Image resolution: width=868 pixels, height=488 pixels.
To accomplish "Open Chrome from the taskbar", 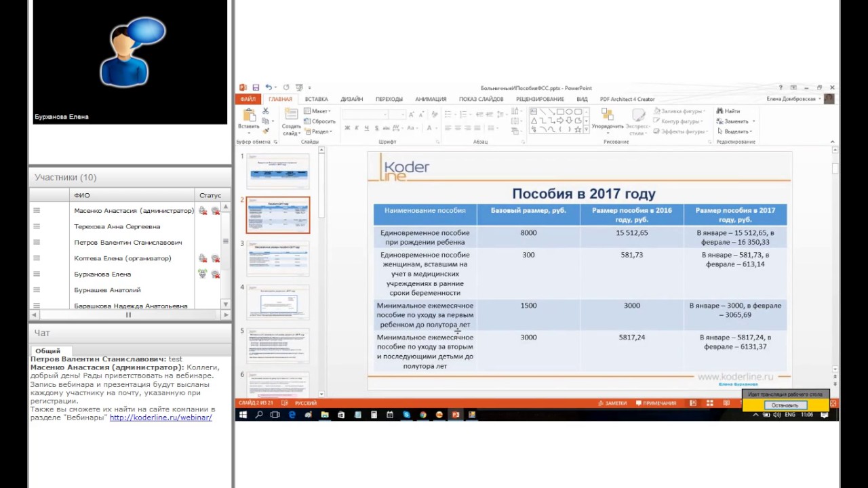I will click(x=423, y=415).
